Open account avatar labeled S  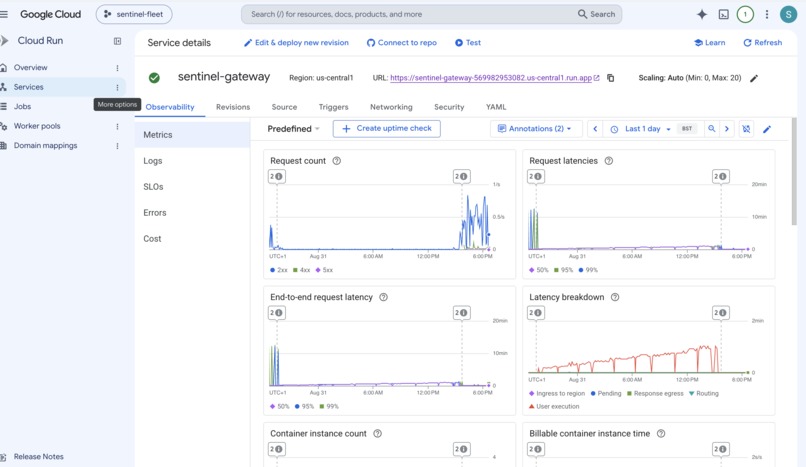pos(788,14)
